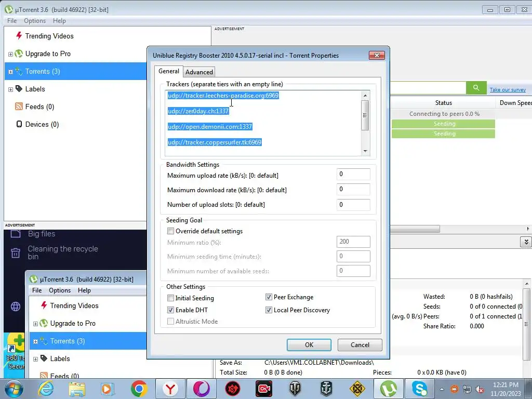Click Cancel in Torrent Properties

point(360,345)
